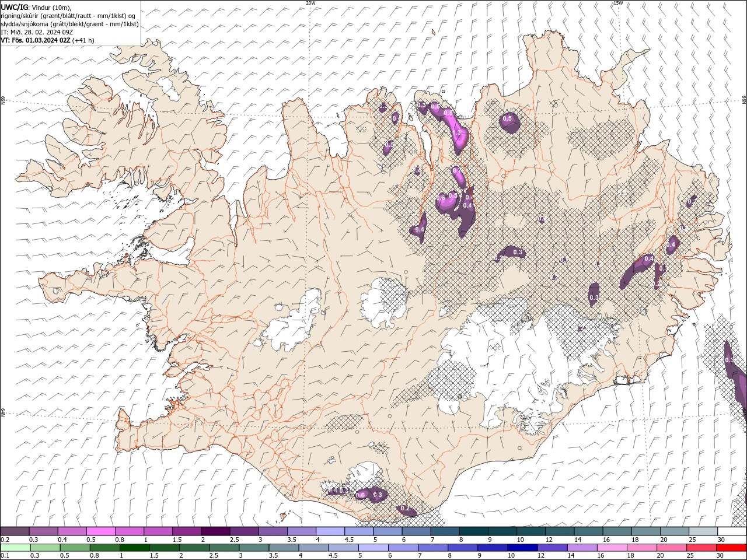This screenshot has height=560, width=747.
Task: Click the '0.2' number under top legend row
Action: pos(5,540)
